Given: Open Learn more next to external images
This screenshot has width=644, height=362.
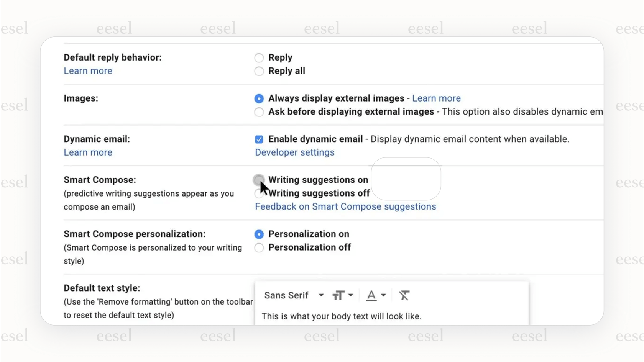Looking at the screenshot, I should click(x=436, y=98).
